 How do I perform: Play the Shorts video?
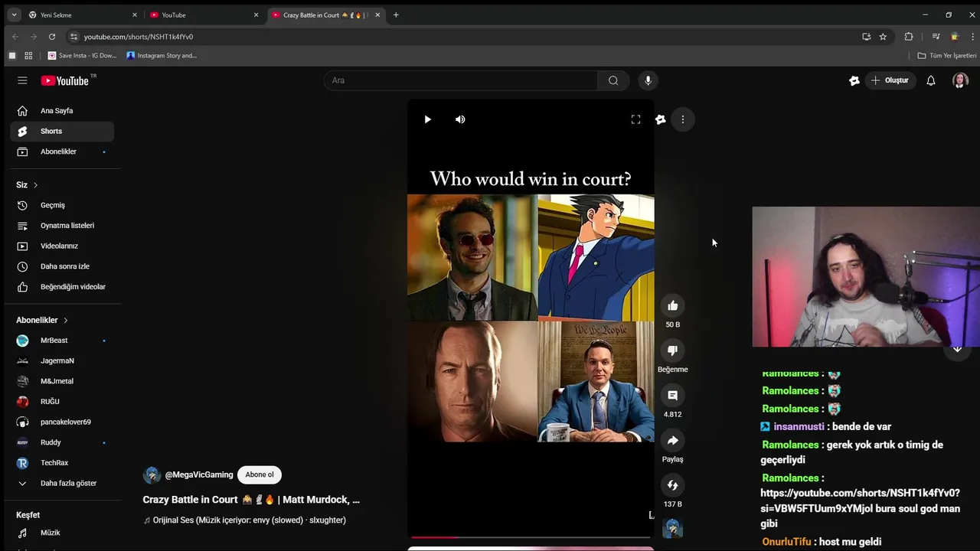tap(427, 119)
